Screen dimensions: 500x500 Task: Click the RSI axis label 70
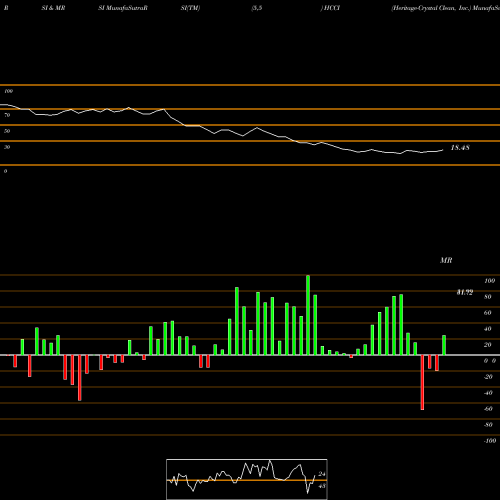[7, 115]
